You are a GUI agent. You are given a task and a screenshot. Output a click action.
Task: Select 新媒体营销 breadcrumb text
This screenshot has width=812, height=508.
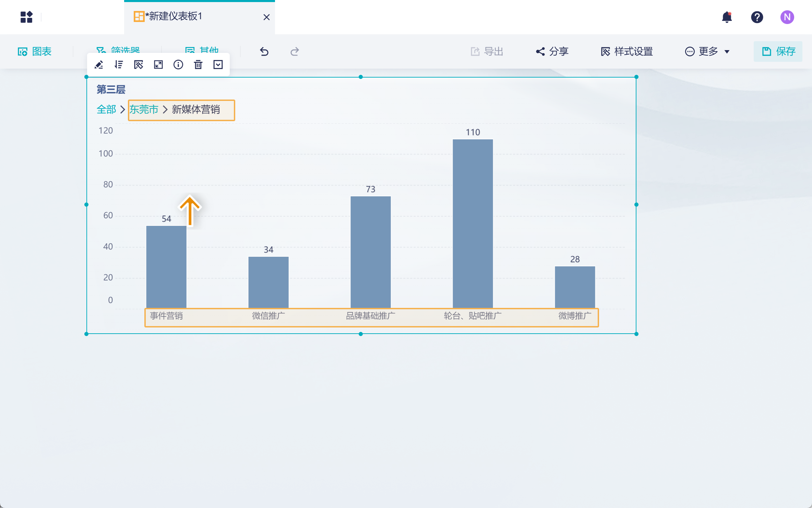[x=196, y=109]
